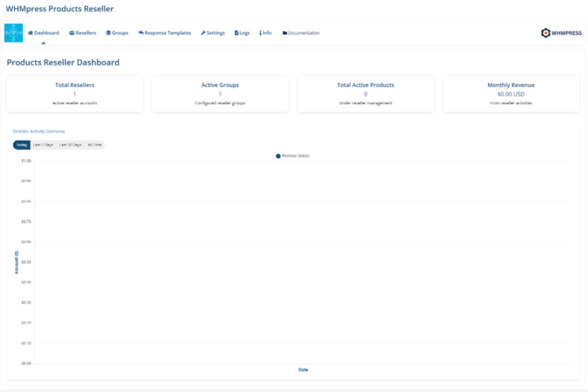The image size is (588, 392).
Task: Click the Groups layers icon
Action: coord(108,33)
